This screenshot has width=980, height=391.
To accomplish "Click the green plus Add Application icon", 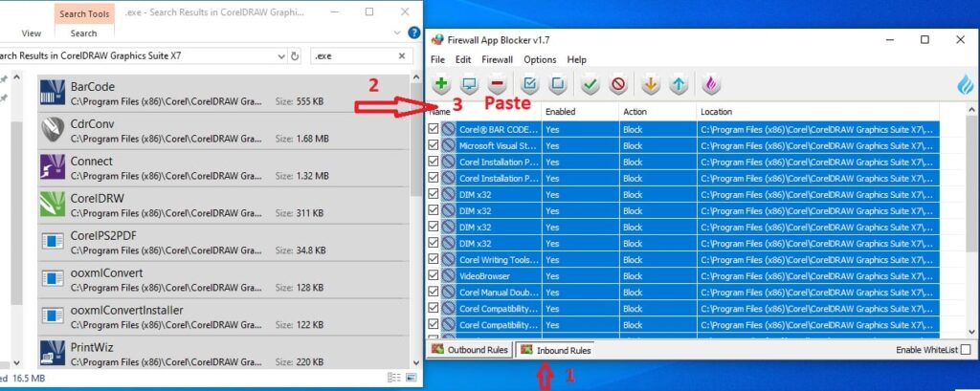I will (441, 84).
